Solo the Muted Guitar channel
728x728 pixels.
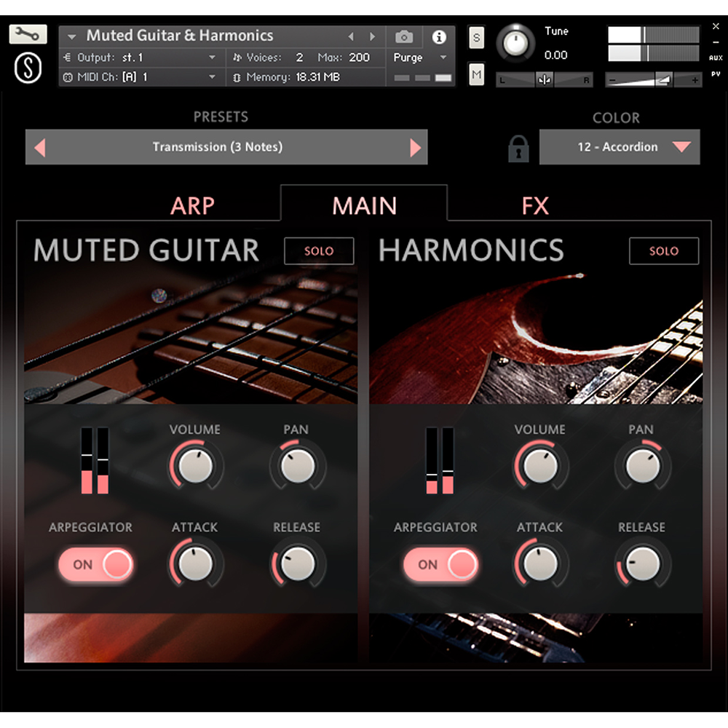pyautogui.click(x=319, y=250)
